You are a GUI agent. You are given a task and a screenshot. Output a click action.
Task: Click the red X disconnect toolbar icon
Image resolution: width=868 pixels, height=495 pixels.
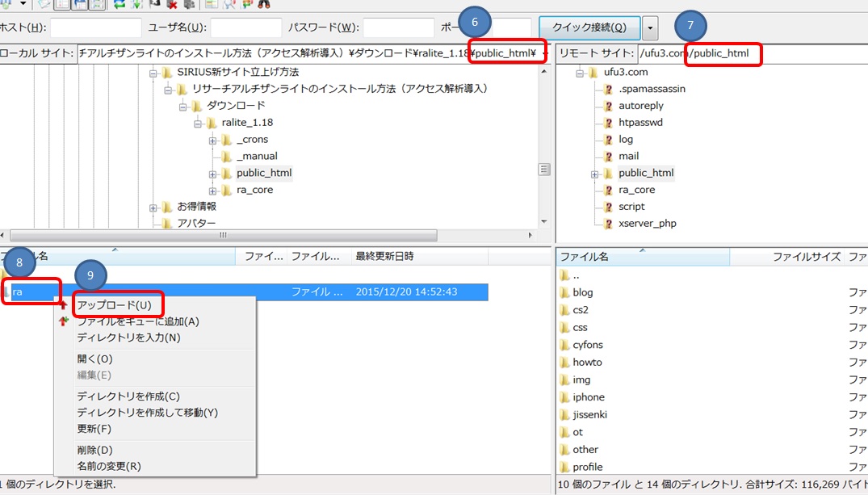click(171, 4)
